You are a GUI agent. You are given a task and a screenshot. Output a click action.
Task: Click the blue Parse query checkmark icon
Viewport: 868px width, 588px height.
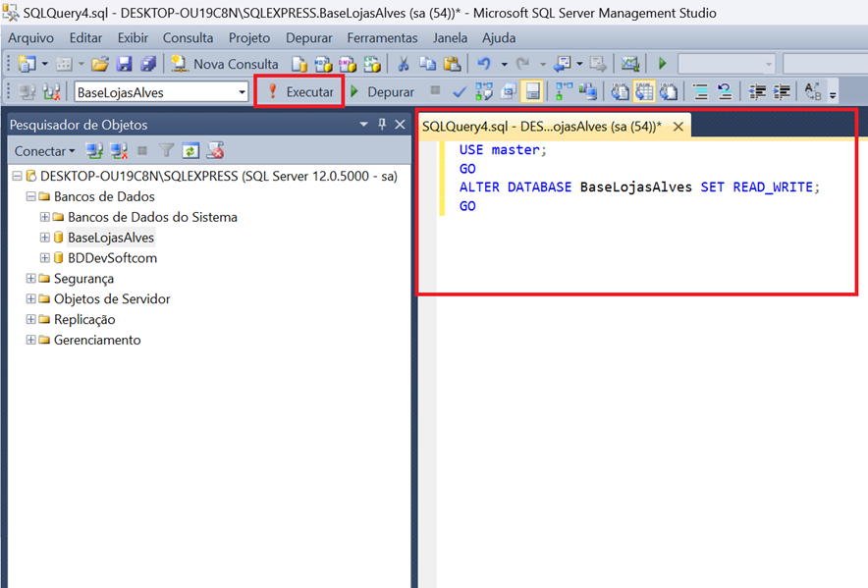(x=459, y=92)
